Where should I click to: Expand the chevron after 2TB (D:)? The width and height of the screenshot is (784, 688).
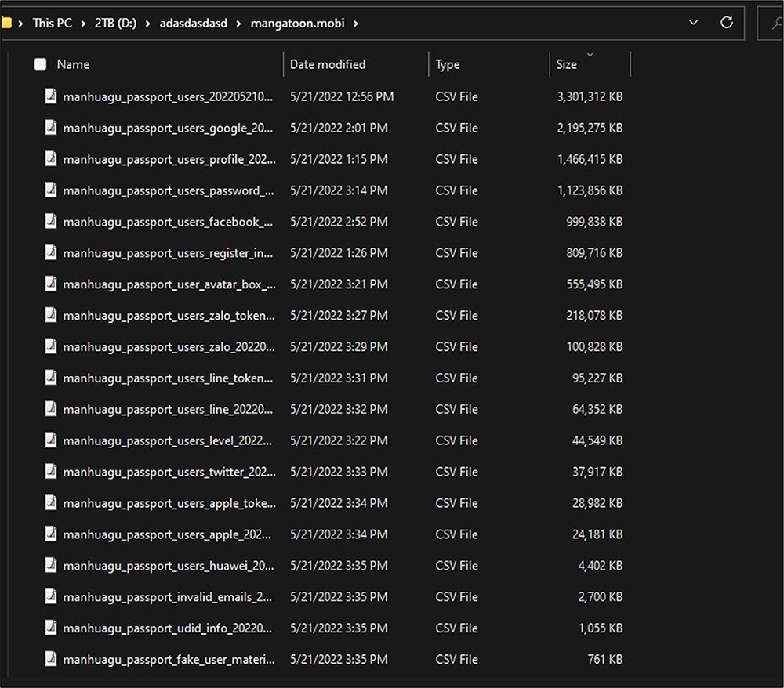[x=147, y=24]
